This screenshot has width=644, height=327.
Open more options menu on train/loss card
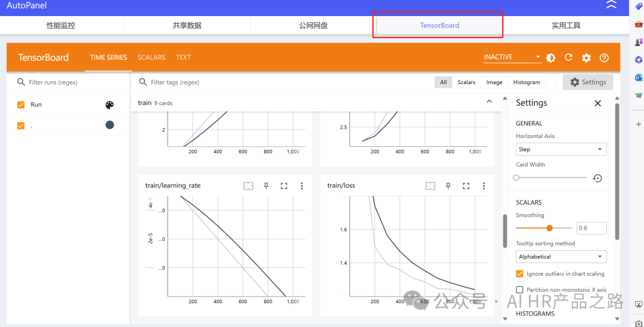coord(484,186)
